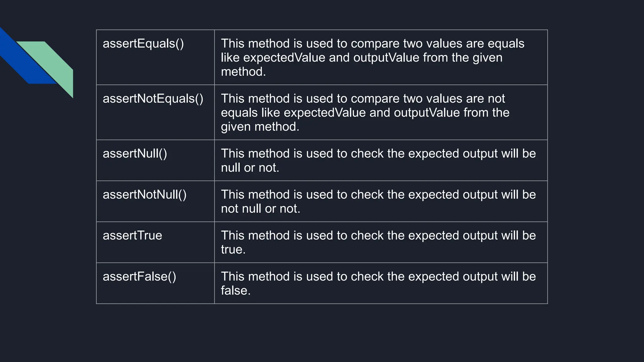Screen dimensions: 644x362
Task: Select the assertNotEquals description text
Action: click(365, 112)
